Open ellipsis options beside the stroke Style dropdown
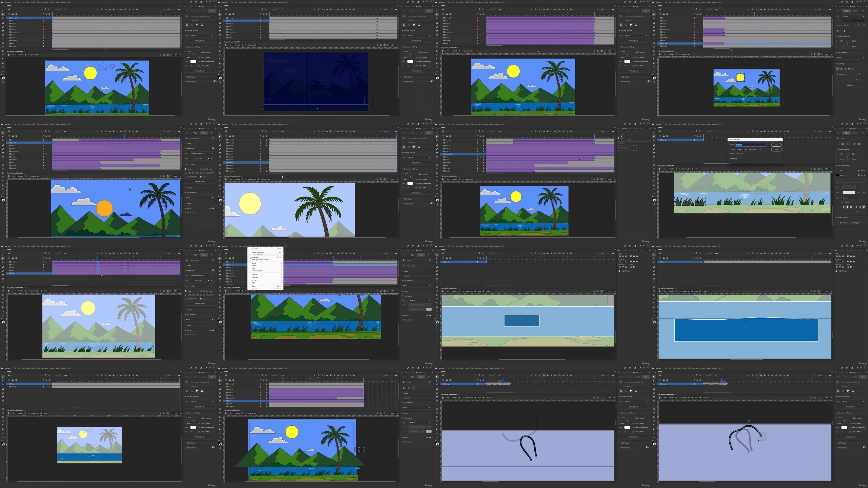The width and height of the screenshot is (868, 488). (x=864, y=187)
